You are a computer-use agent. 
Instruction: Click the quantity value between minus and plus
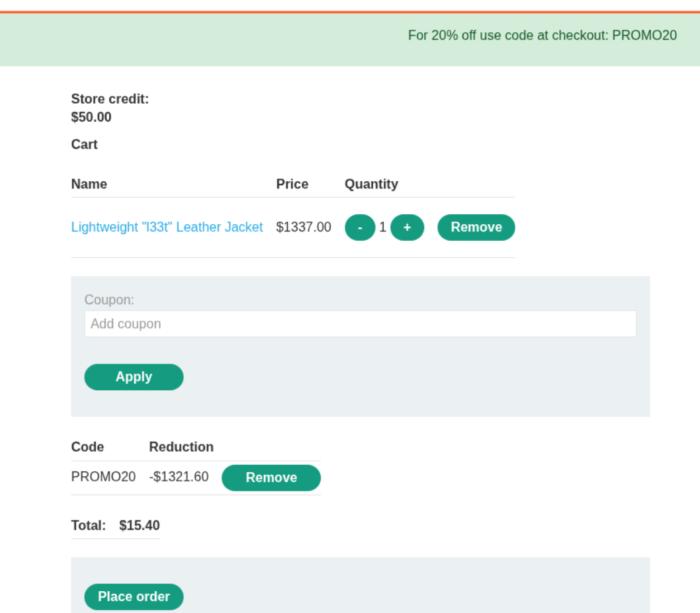382,227
